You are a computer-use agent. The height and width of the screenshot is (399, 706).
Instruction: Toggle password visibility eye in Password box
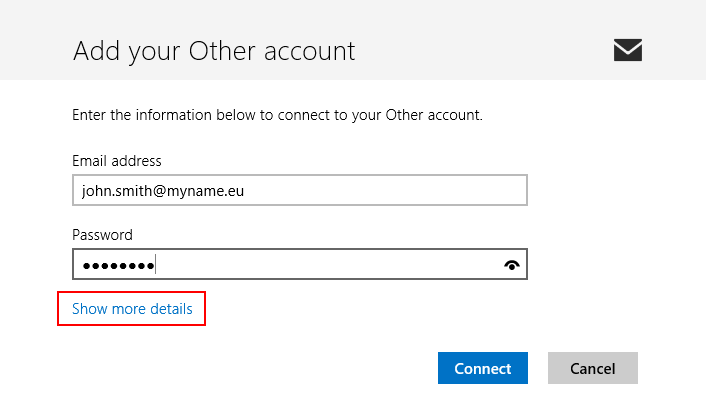pyautogui.click(x=511, y=265)
